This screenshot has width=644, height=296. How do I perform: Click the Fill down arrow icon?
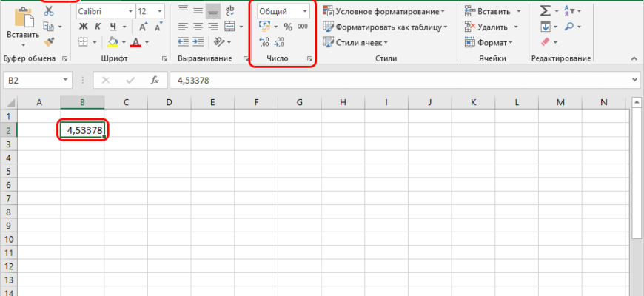pyautogui.click(x=546, y=27)
